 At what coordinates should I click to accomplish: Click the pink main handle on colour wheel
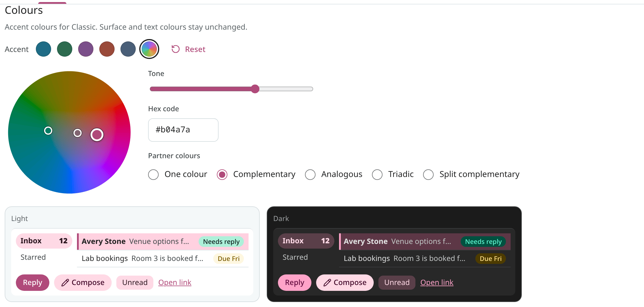click(97, 135)
